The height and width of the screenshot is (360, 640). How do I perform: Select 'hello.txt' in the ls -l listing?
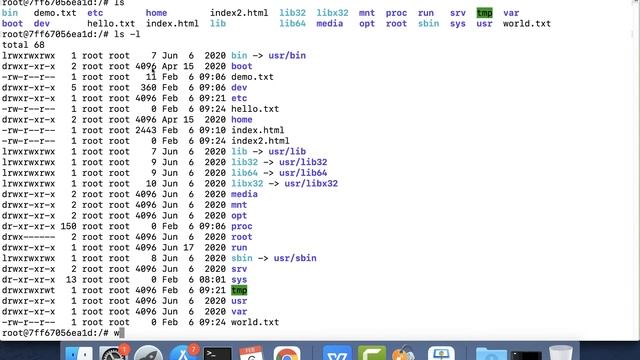(255, 109)
